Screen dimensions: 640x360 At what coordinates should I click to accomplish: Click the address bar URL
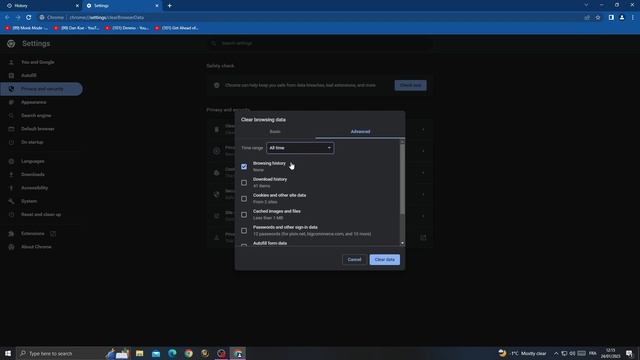click(x=107, y=18)
